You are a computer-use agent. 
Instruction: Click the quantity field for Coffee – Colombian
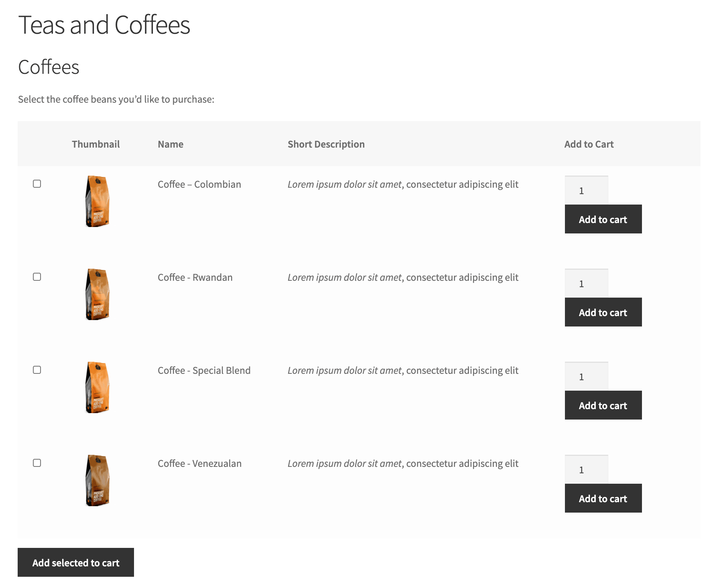pyautogui.click(x=586, y=190)
